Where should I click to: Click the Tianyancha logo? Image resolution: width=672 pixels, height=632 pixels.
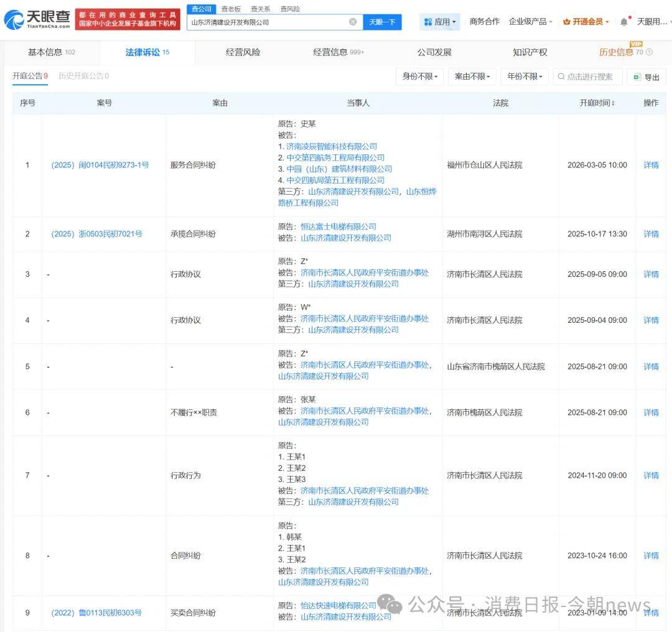pos(37,19)
